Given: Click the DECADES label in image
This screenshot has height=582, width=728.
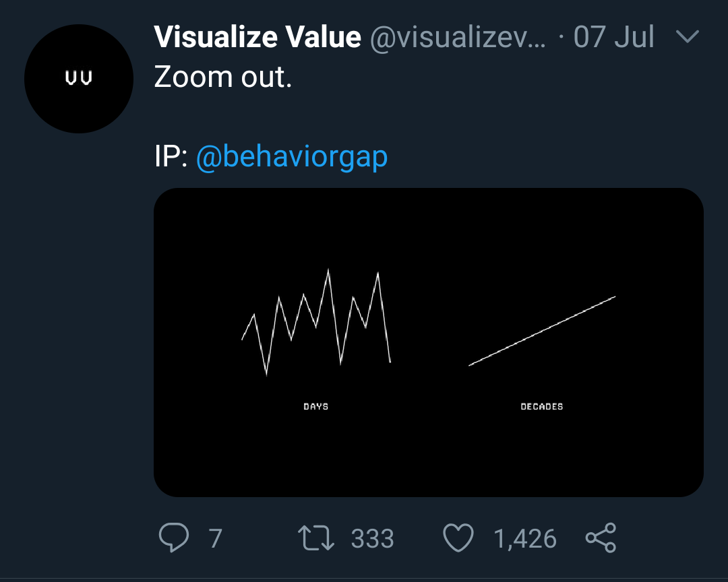Looking at the screenshot, I should tap(542, 407).
